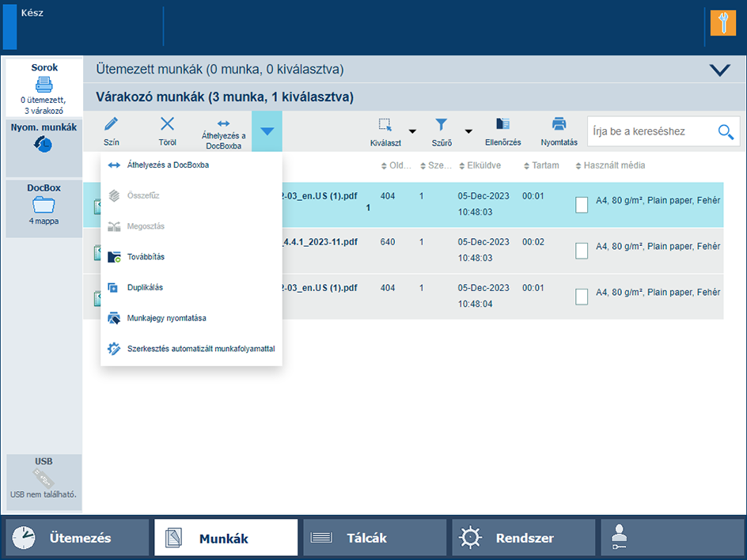Click the Töröl delete icon

[167, 124]
